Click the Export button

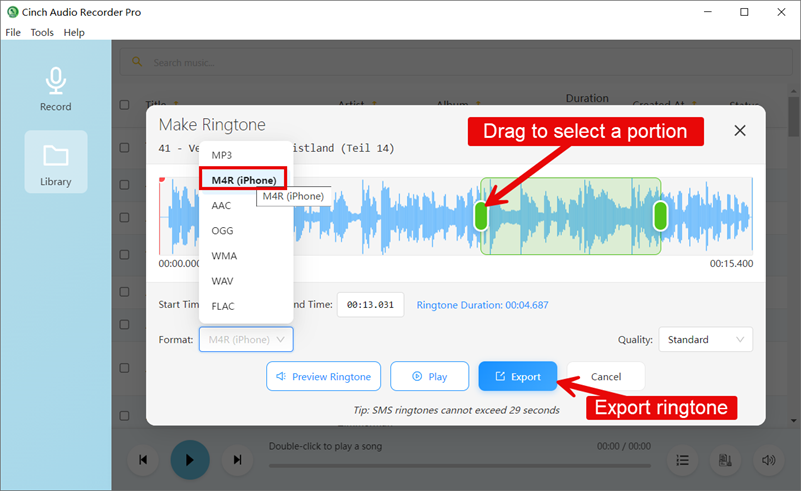517,376
